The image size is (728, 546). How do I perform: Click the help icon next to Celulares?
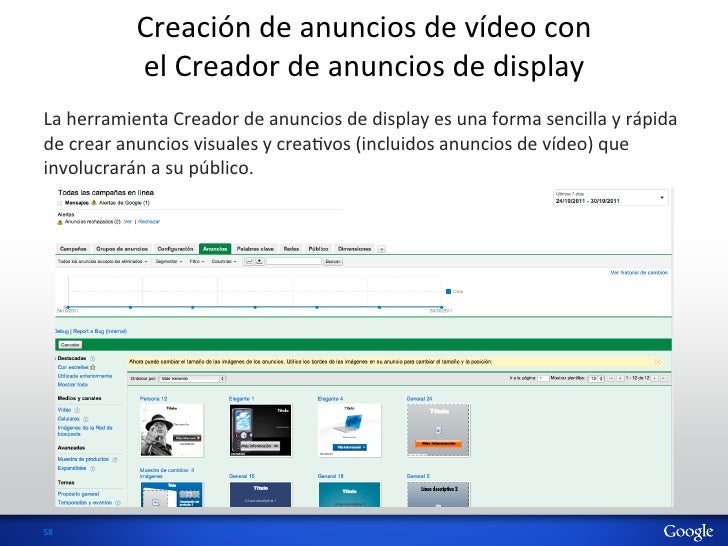click(85, 419)
